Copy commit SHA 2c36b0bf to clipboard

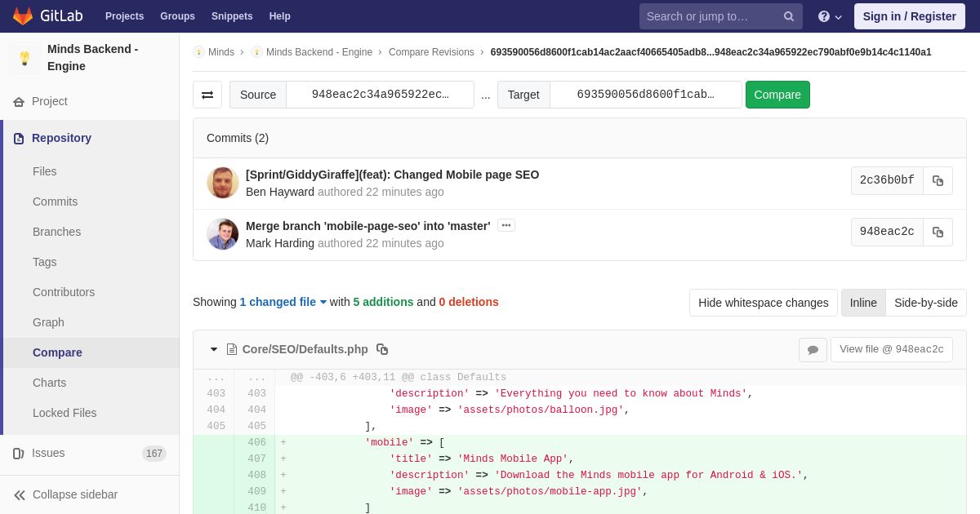(x=938, y=180)
